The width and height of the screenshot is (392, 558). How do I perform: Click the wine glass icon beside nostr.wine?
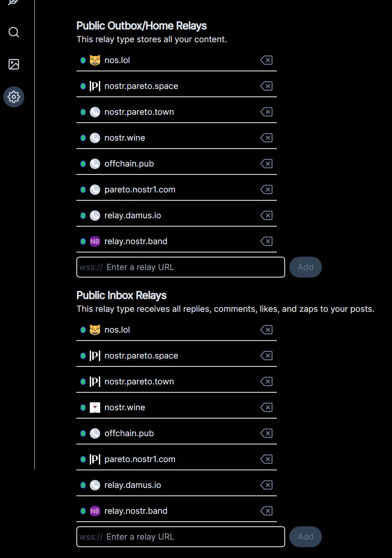pos(95,407)
